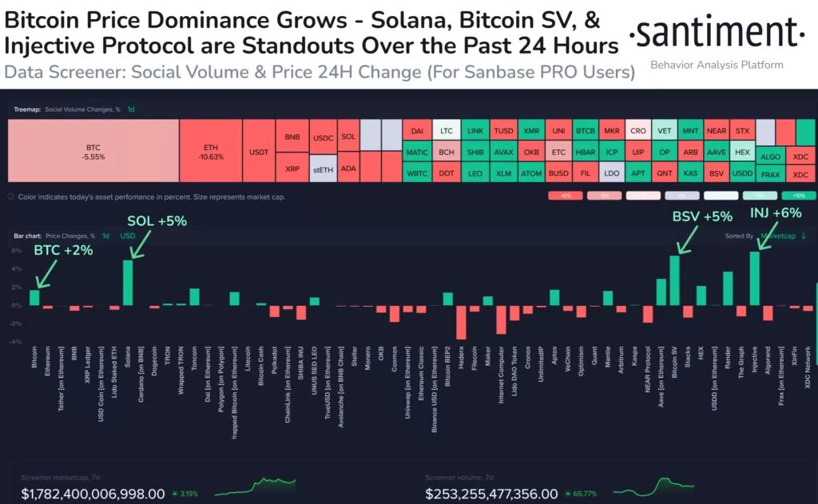Click the red Hedera bar
This screenshot has width=818, height=504.
461,323
